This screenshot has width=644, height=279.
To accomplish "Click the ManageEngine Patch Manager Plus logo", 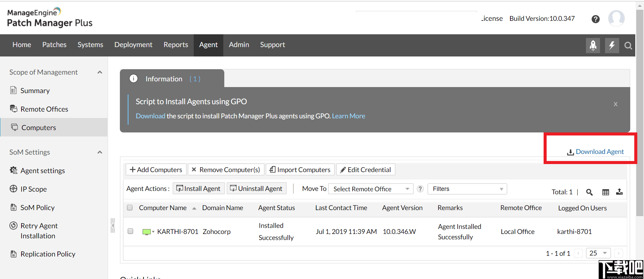I will coord(50,17).
